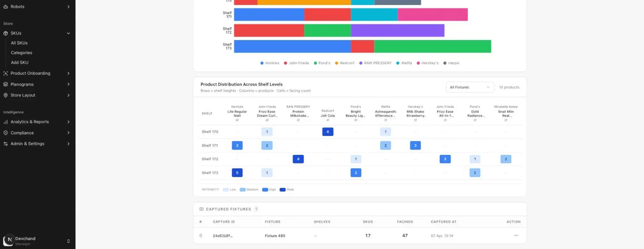Click Shelf 172 Snail Miin cell 2
This screenshot has height=249, width=644.
click(506, 159)
